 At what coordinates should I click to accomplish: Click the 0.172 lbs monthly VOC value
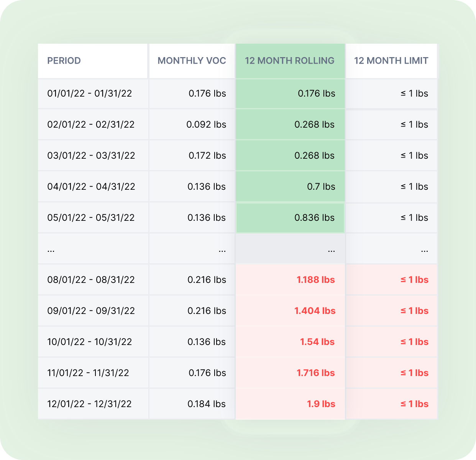point(207,156)
